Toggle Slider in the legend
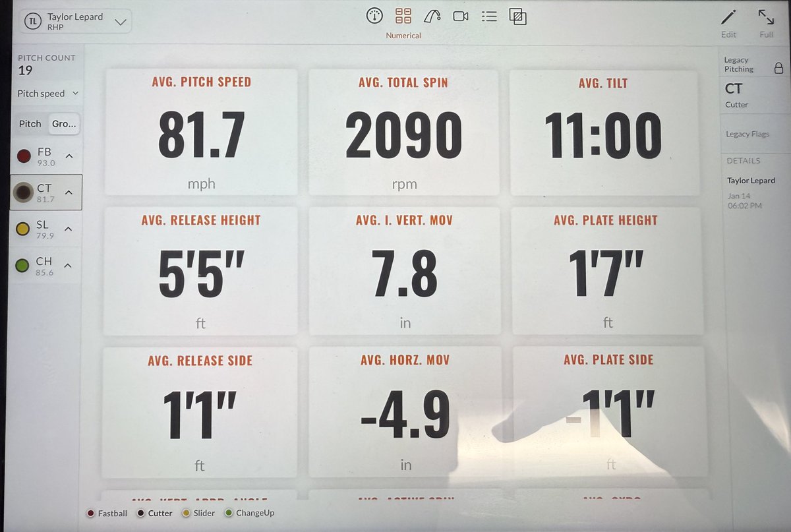791x532 pixels. [x=198, y=513]
